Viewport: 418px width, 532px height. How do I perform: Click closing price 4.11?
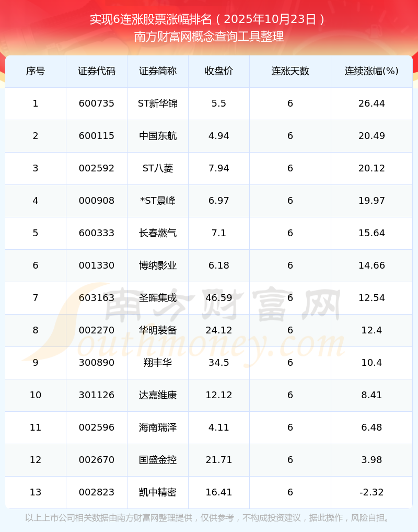click(x=219, y=427)
